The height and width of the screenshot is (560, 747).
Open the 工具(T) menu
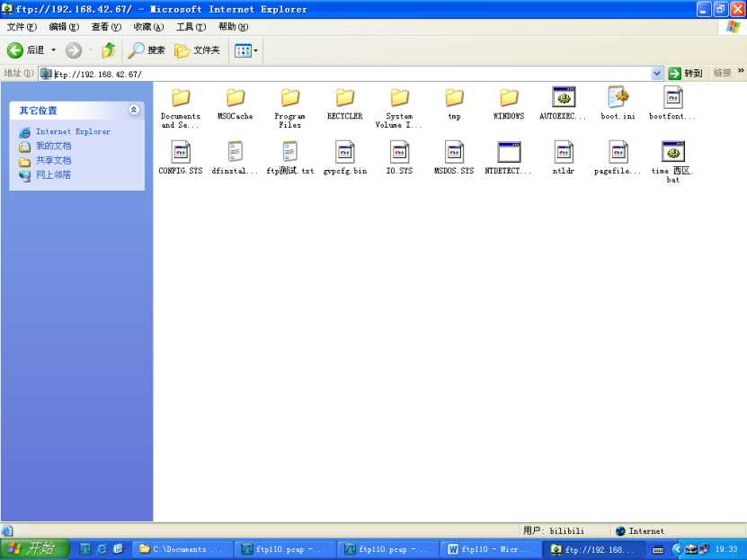pyautogui.click(x=191, y=27)
